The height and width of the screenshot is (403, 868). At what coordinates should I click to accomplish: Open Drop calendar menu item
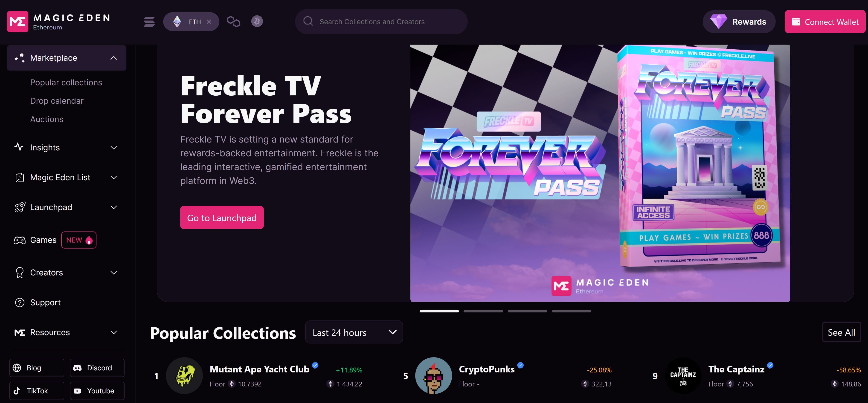(x=57, y=101)
